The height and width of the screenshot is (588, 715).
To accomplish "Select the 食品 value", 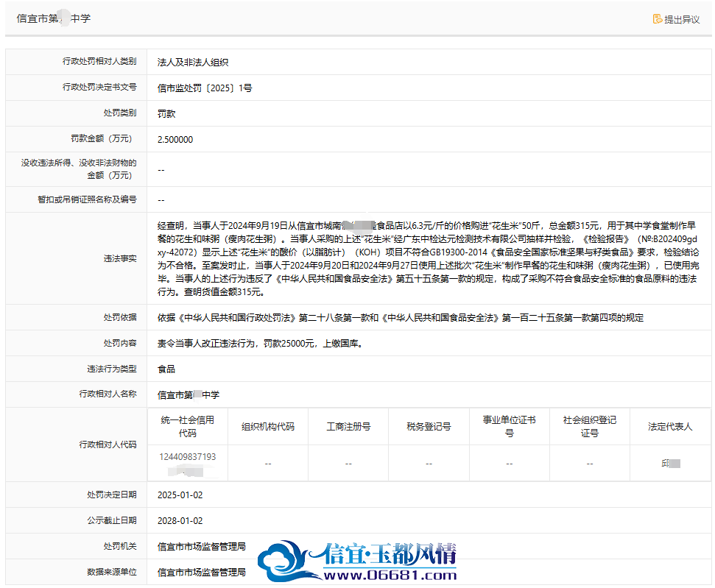I will point(166,369).
